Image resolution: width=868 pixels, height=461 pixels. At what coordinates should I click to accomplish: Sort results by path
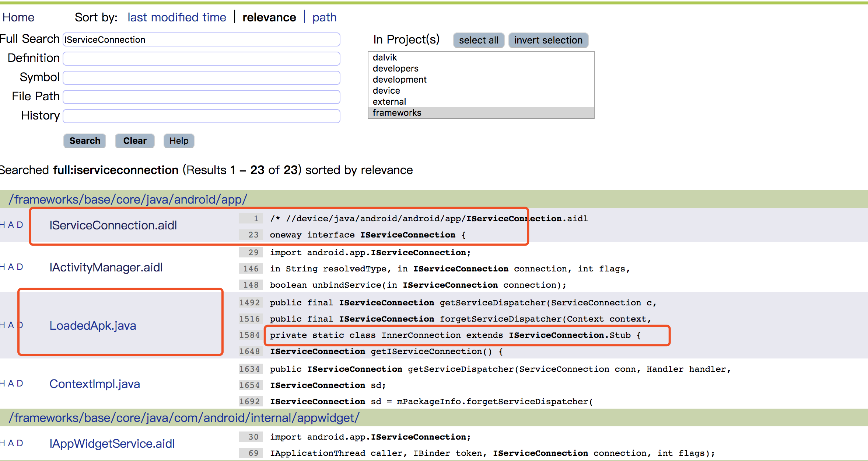[324, 17]
